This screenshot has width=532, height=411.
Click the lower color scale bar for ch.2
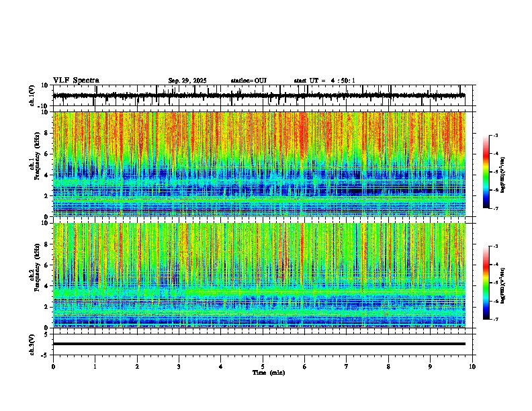(x=486, y=283)
